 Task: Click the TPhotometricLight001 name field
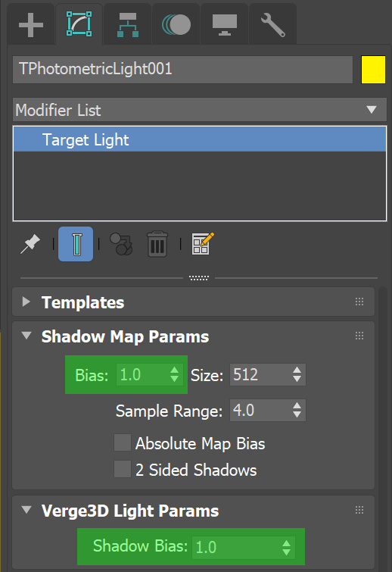182,69
